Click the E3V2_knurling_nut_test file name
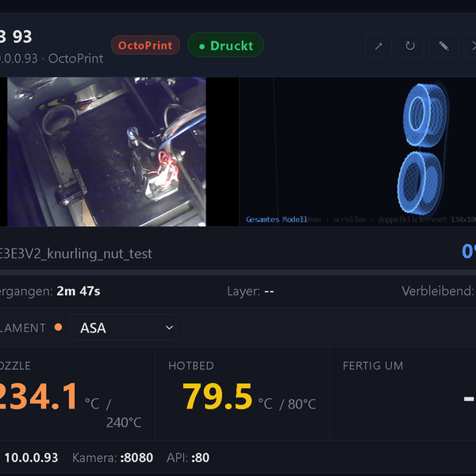This screenshot has height=476, width=476. (x=76, y=254)
